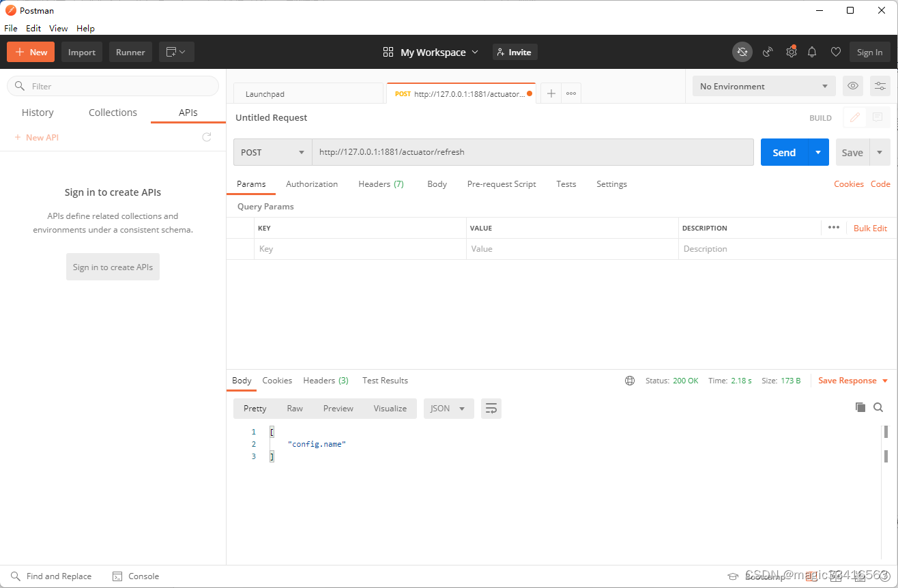Open the Save button dropdown arrow
Viewport: 898px width, 588px height.
(880, 152)
